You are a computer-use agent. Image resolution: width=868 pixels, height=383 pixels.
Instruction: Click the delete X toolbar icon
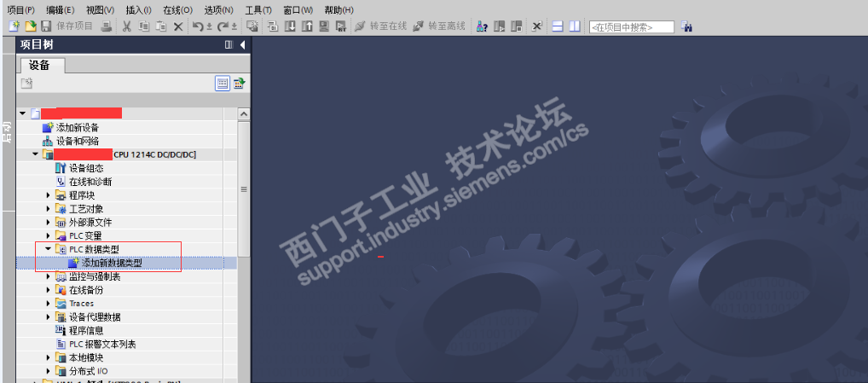pyautogui.click(x=177, y=26)
